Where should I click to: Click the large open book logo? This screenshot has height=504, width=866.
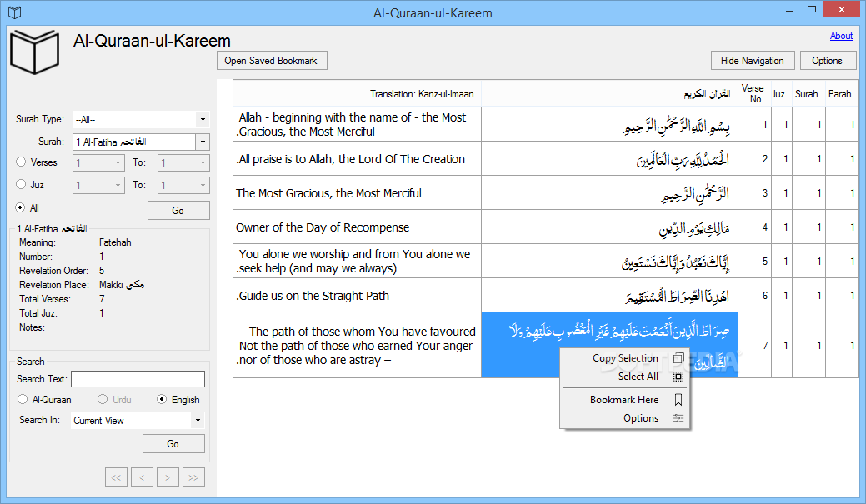coord(34,52)
